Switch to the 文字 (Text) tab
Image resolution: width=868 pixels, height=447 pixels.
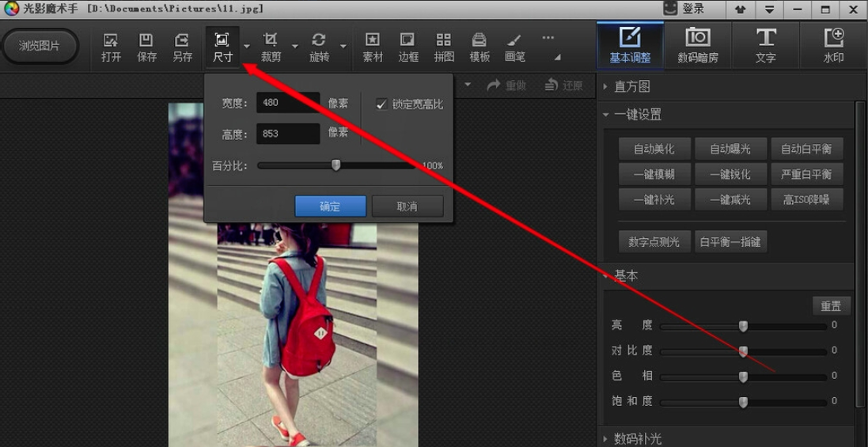(x=765, y=45)
